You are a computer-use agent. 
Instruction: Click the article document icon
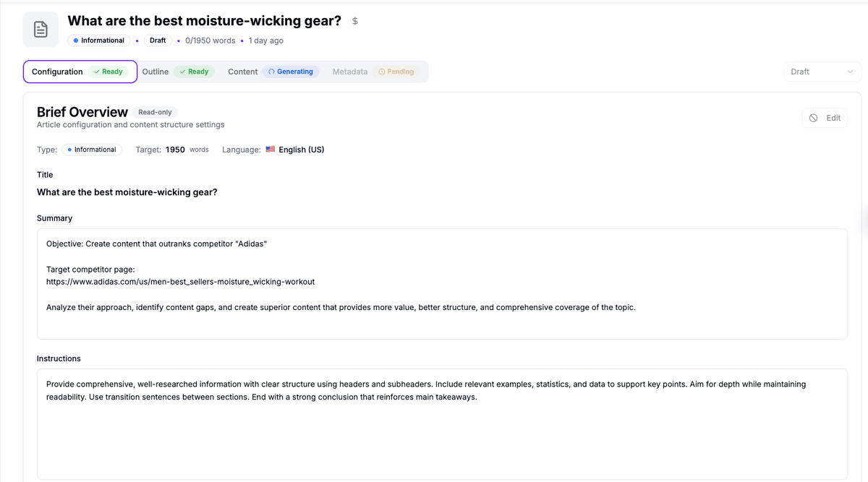pos(41,30)
